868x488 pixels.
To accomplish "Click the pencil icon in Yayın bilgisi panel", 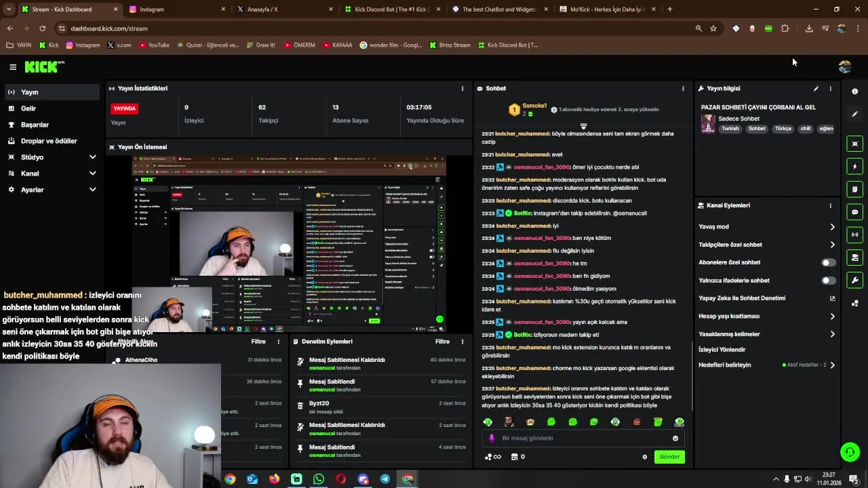I will tap(816, 89).
